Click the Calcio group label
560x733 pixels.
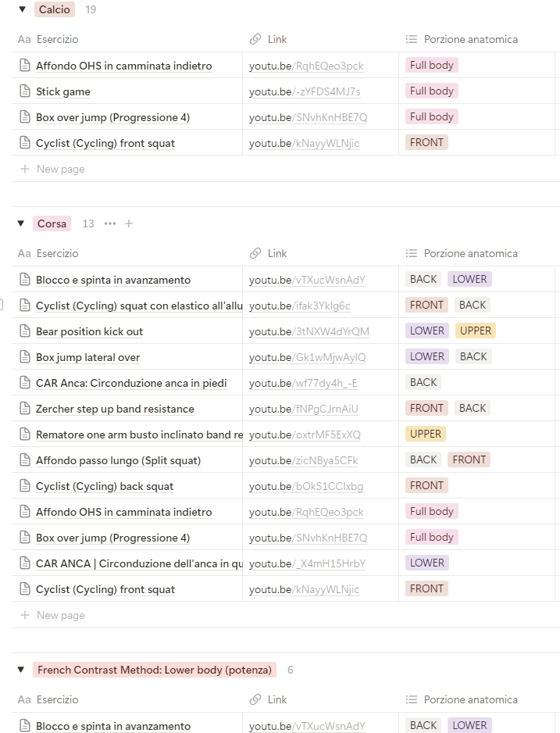point(54,9)
